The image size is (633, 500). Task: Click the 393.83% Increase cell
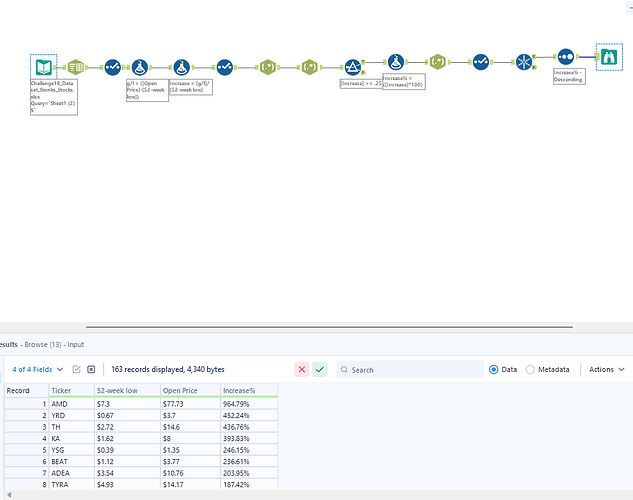[249, 438]
